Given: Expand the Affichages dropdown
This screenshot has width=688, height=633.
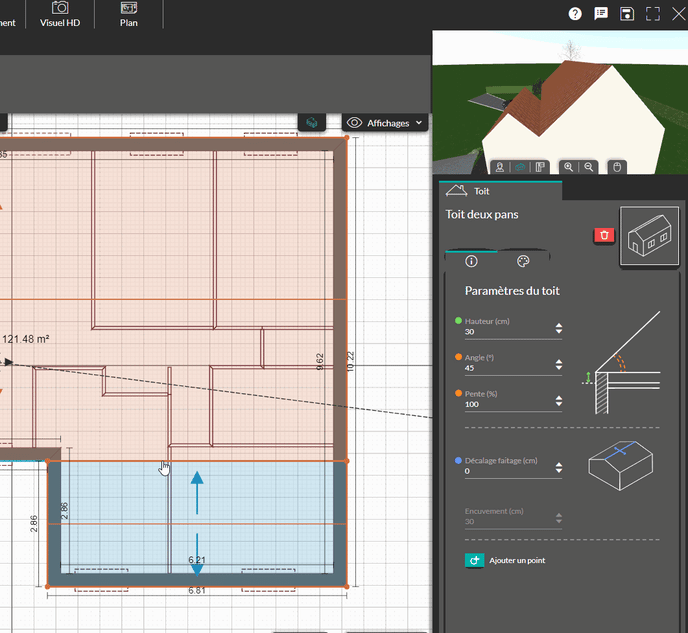Looking at the screenshot, I should pyautogui.click(x=386, y=123).
